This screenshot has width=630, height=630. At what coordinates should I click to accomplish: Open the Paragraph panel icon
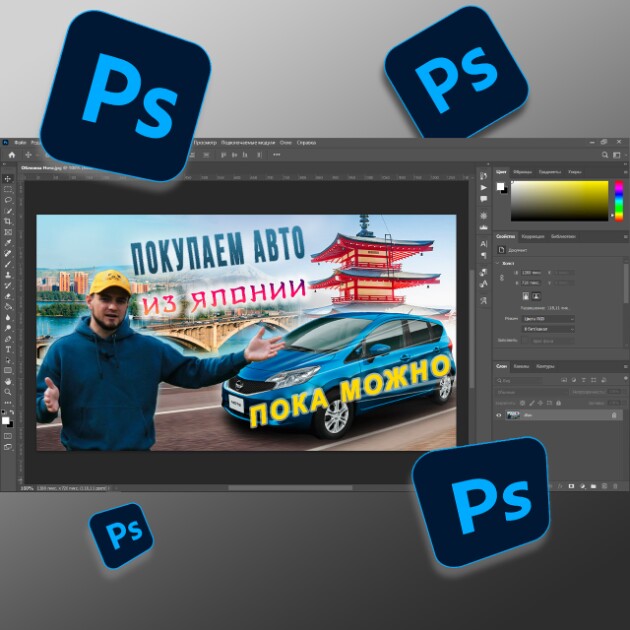coord(484,256)
